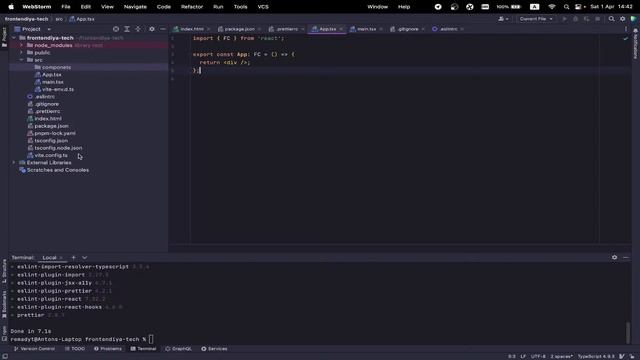Collapse the frontendiya-tech project root
The height and width of the screenshot is (360, 640).
(x=14, y=38)
